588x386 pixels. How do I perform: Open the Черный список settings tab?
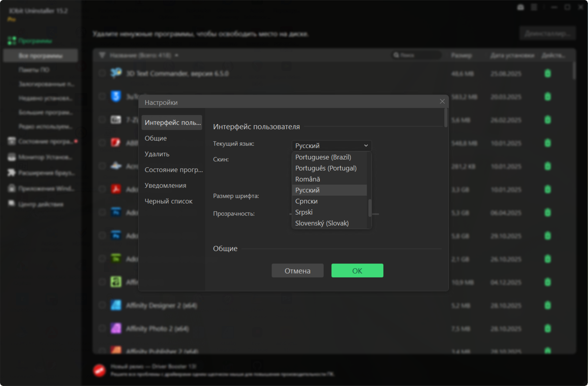pyautogui.click(x=169, y=201)
